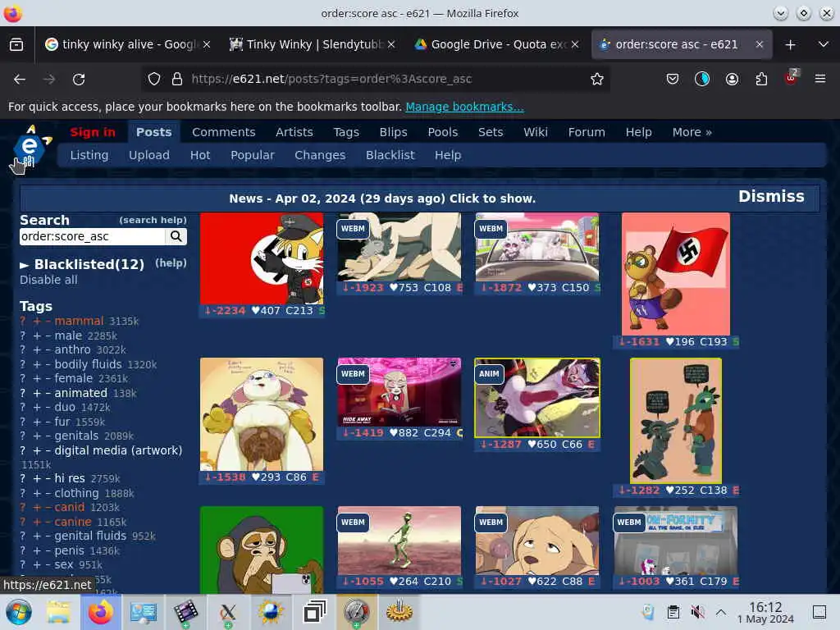The image size is (840, 630).
Task: Click the Firefox icon in the taskbar
Action: coord(100,612)
